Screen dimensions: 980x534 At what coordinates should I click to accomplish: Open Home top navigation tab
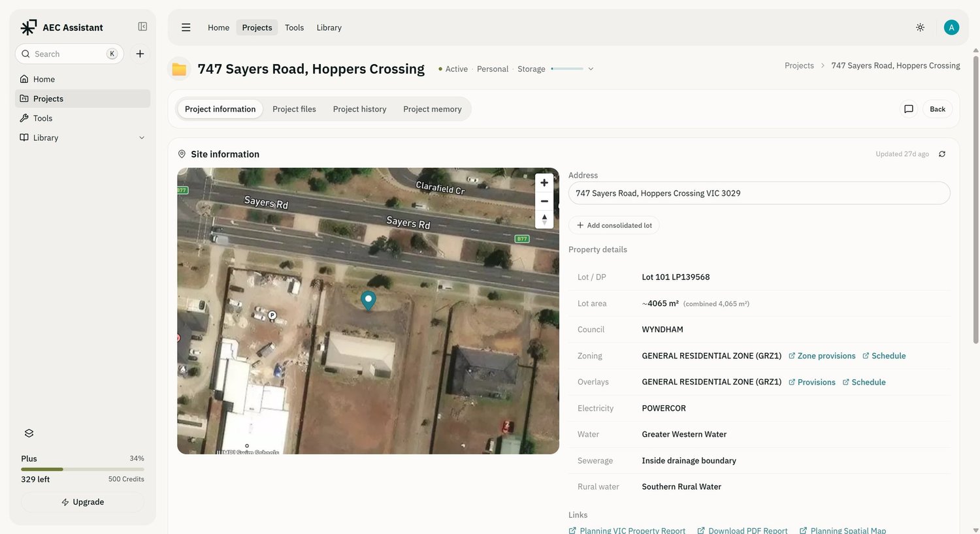point(218,27)
